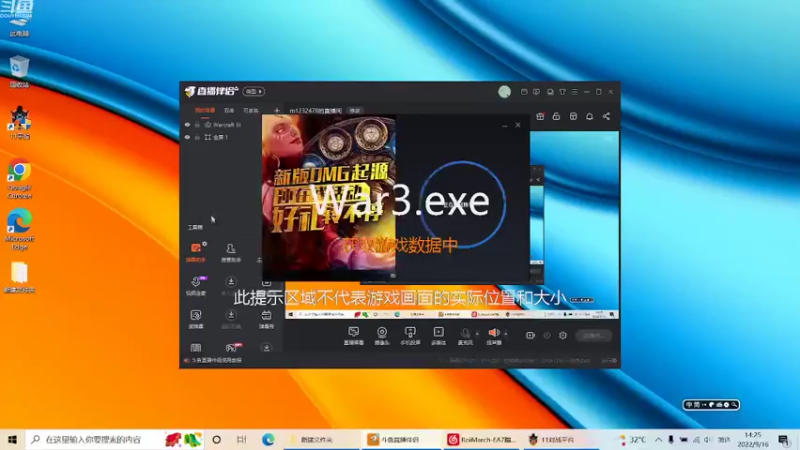Click the notification bell icon above the preview
Image resolution: width=800 pixels, height=450 pixels.
(589, 116)
